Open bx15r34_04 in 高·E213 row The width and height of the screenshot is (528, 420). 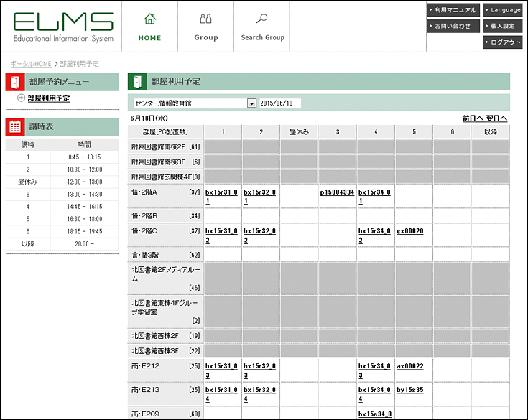(374, 394)
